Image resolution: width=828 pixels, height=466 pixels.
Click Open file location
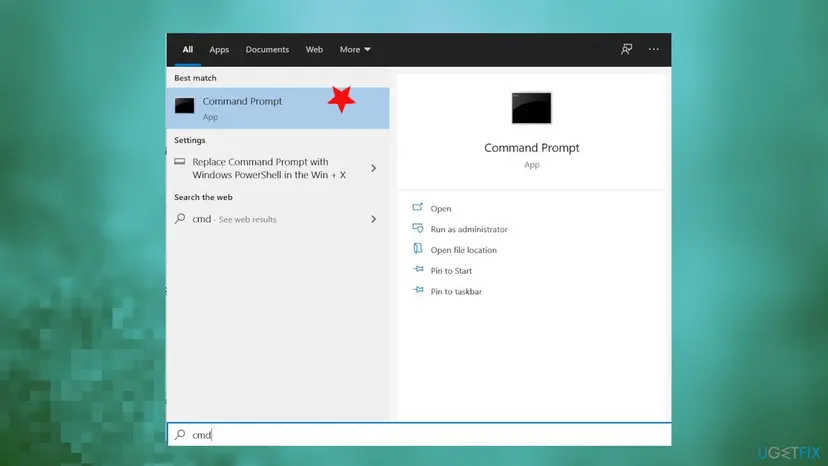tap(464, 250)
